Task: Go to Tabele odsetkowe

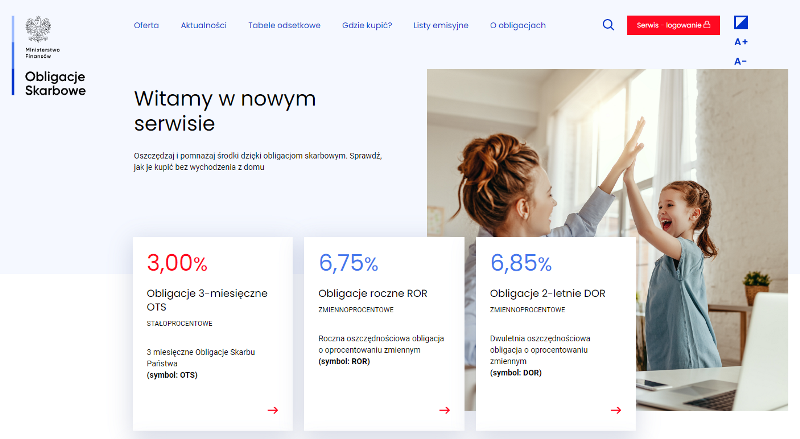Action: tap(284, 25)
